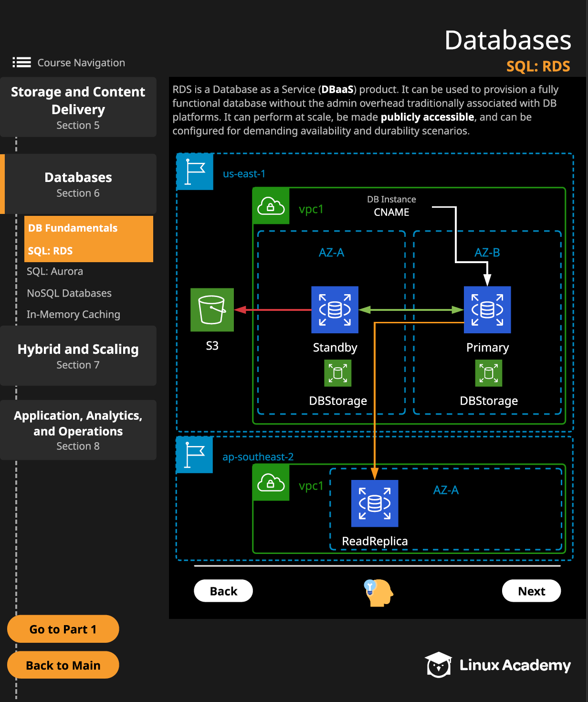Viewport: 588px width, 702px height.
Task: Open Storage and Content Delivery Section 5
Action: (78, 107)
